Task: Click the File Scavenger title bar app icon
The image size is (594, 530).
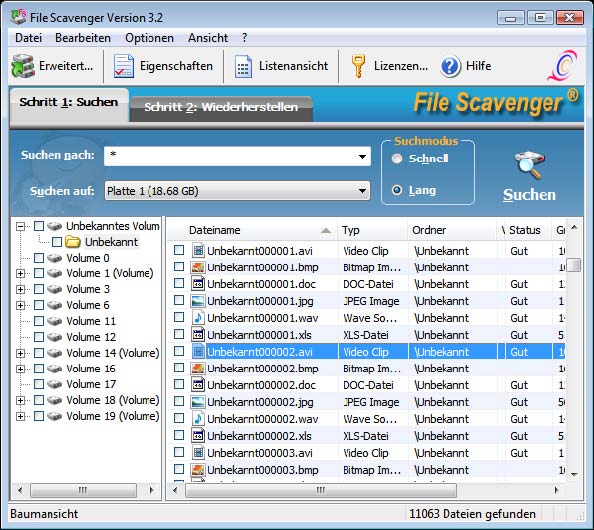Action: pos(18,17)
